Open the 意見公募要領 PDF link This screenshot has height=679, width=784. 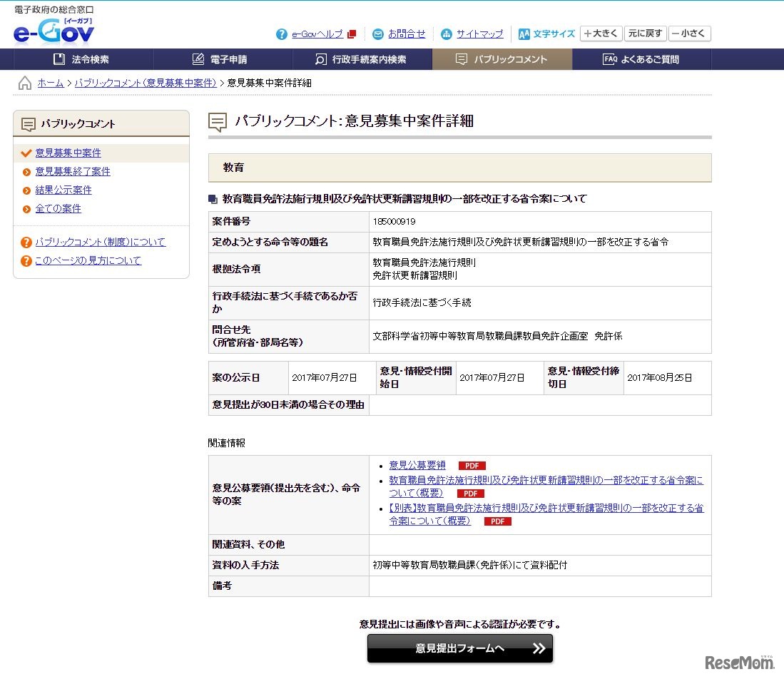tap(417, 465)
